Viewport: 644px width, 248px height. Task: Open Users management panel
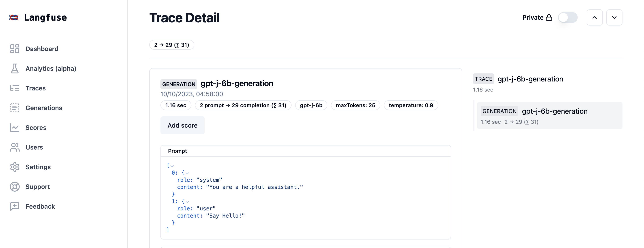point(34,147)
